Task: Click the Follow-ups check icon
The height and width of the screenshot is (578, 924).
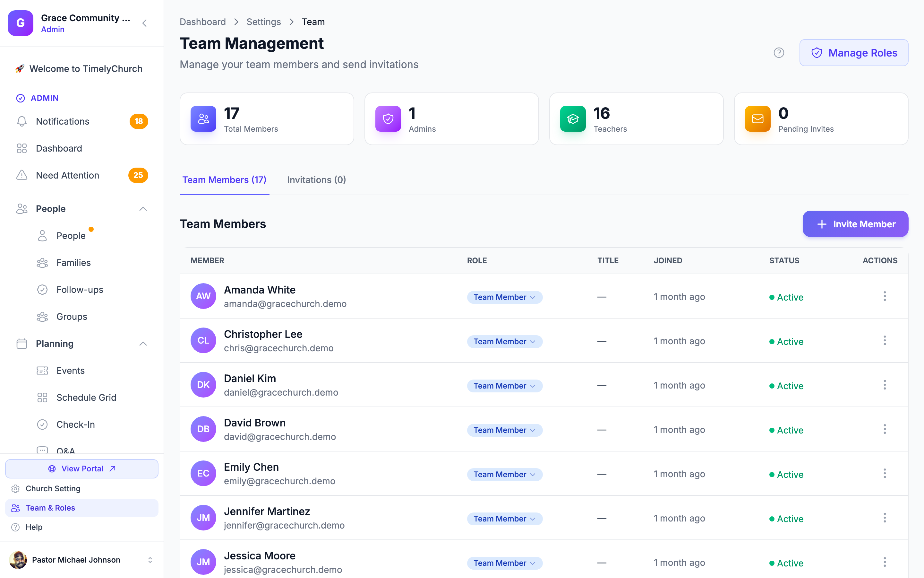Action: (x=42, y=290)
